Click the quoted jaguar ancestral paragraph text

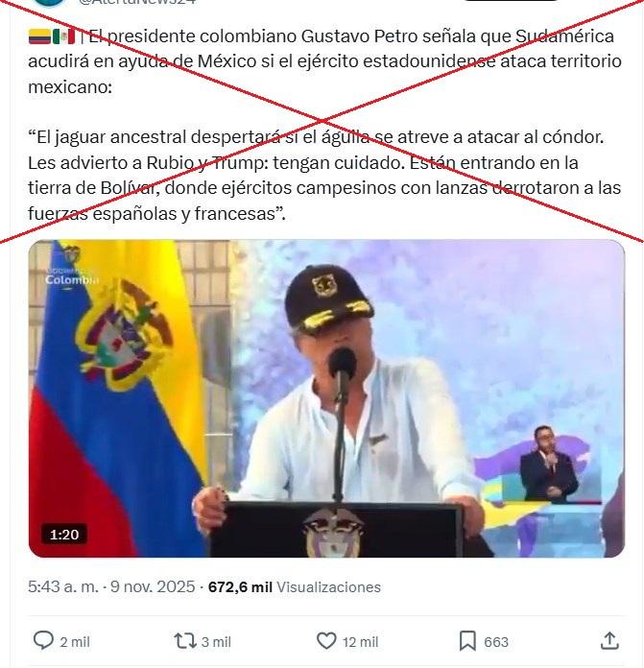coord(324,175)
